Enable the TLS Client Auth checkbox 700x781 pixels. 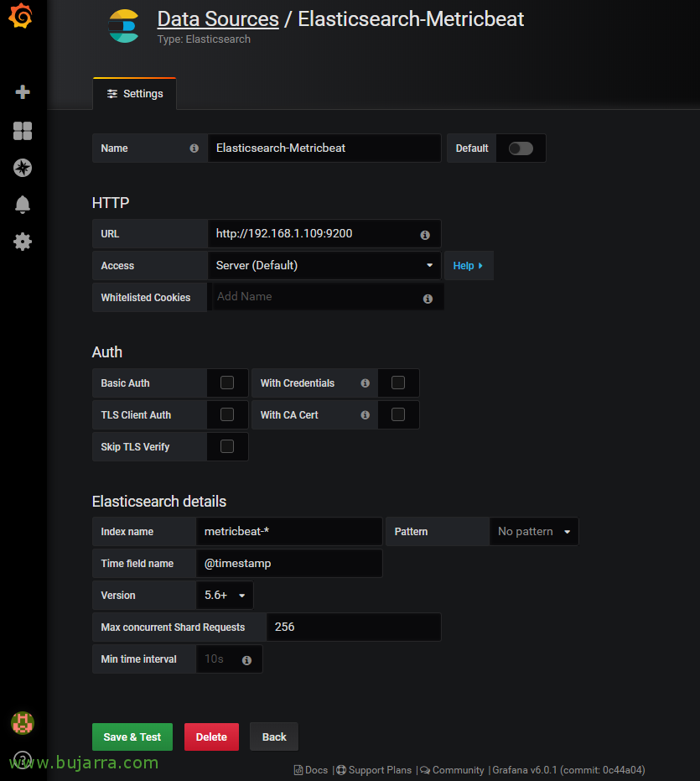[227, 414]
